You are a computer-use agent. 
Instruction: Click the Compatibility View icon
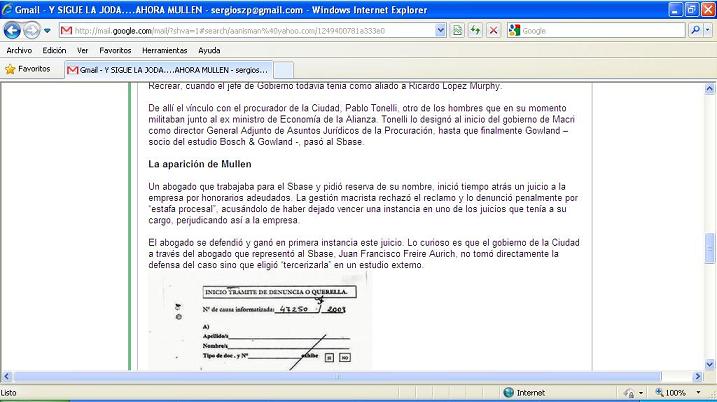pos(457,31)
